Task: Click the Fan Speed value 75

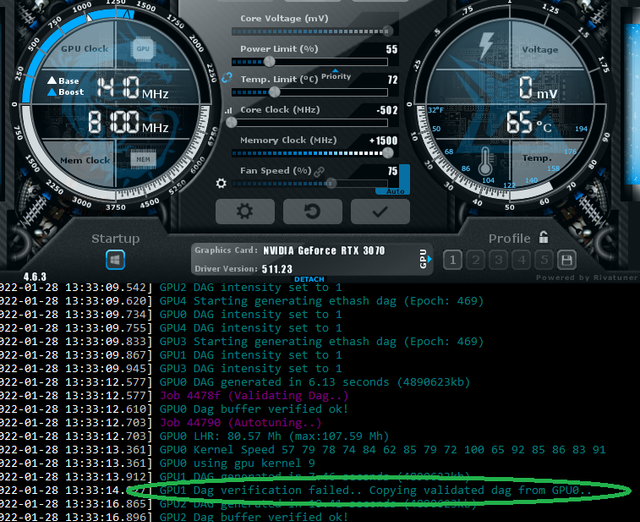Action: point(392,171)
